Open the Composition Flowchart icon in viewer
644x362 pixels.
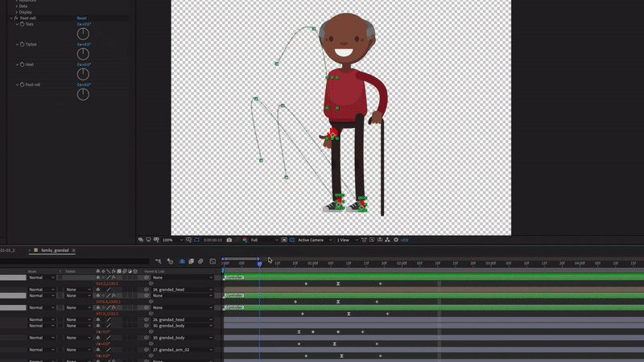(387, 240)
